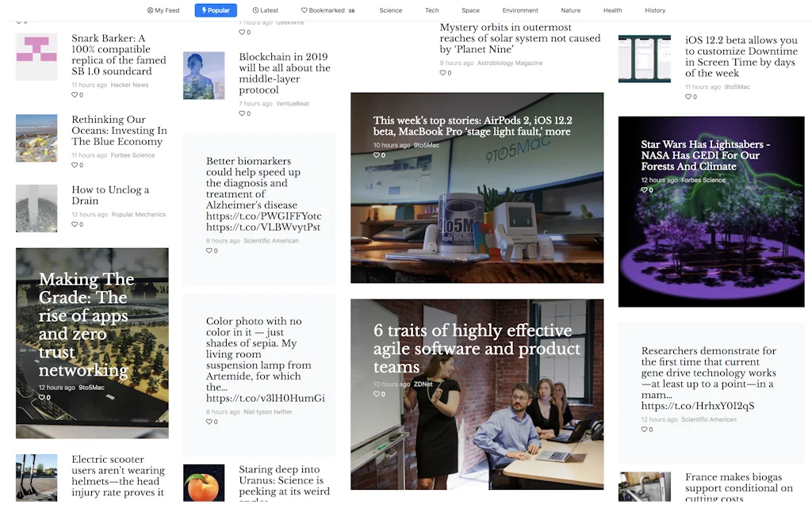The width and height of the screenshot is (812, 512).
Task: Click the France biogas article thumbnail
Action: click(644, 487)
